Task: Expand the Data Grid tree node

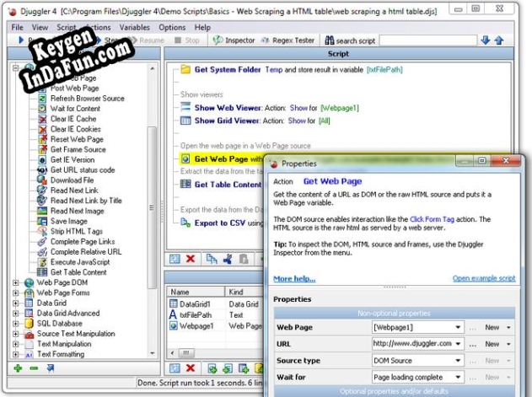Action: coord(16,303)
